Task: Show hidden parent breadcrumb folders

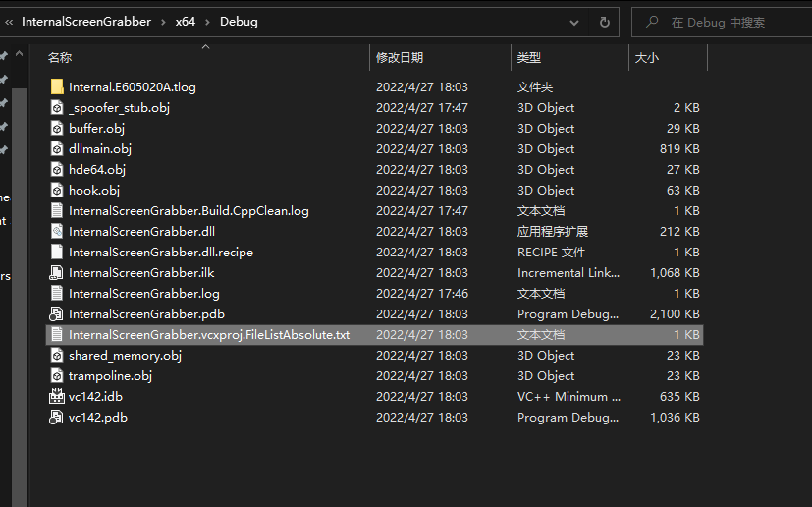Action: coord(9,22)
